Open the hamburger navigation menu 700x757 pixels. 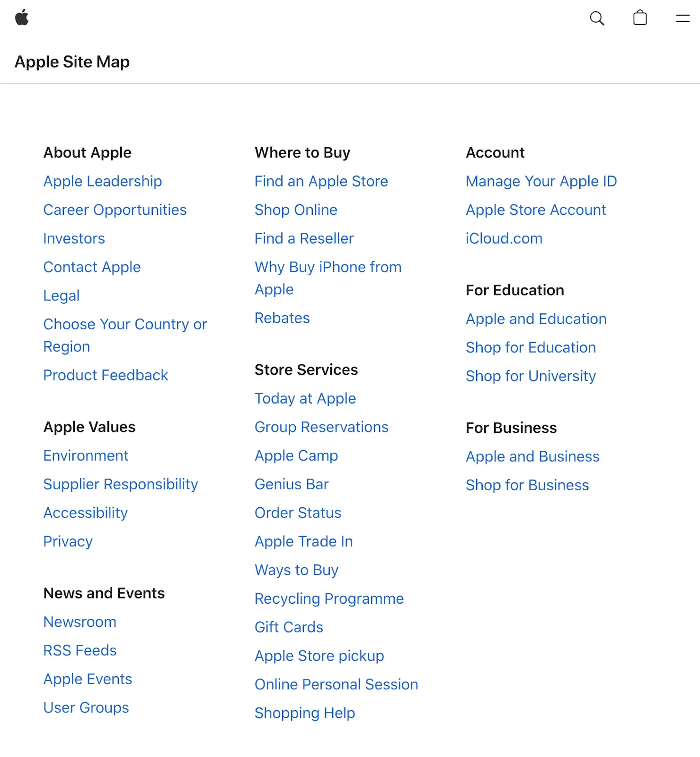pyautogui.click(x=682, y=19)
